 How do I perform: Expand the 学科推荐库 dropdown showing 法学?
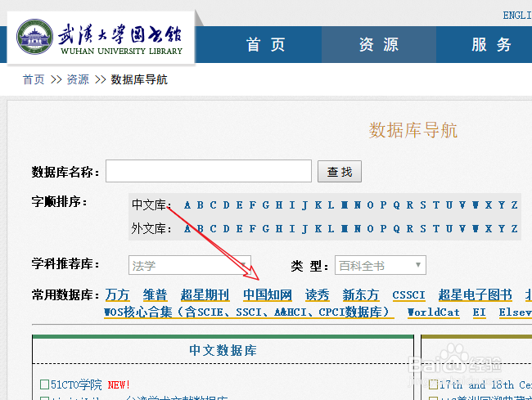(190, 265)
